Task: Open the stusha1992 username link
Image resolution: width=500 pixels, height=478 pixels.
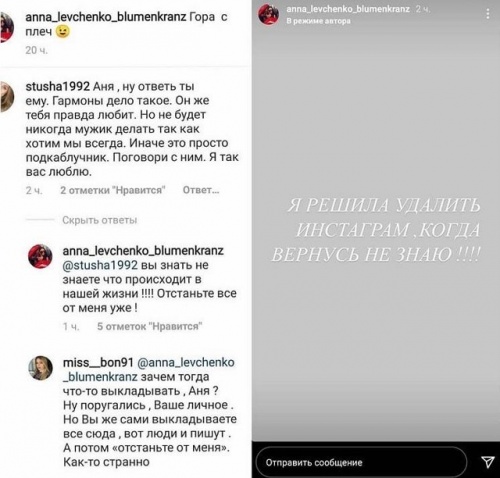Action: (x=58, y=86)
